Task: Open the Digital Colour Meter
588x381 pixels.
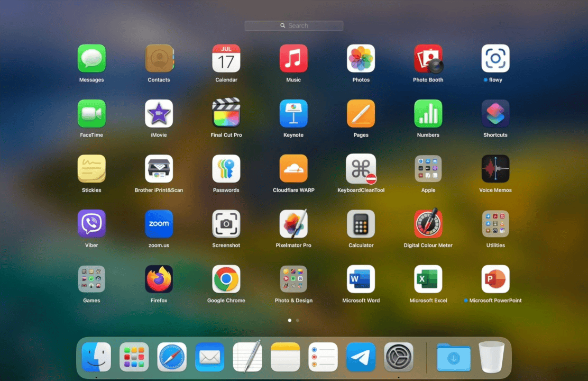Action: click(428, 224)
